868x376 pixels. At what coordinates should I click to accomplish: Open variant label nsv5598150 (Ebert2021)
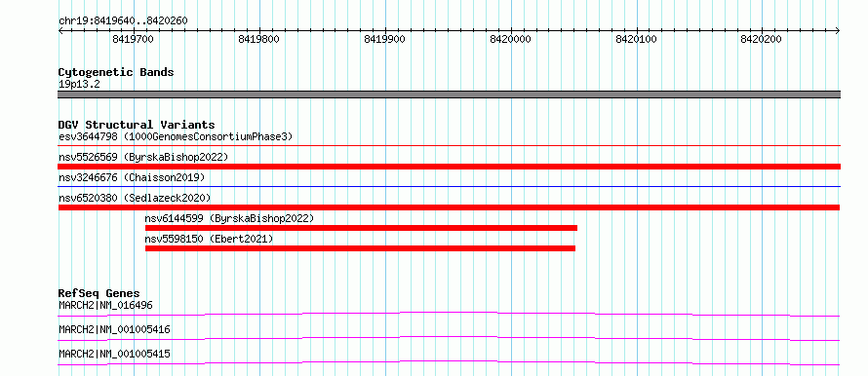[x=210, y=239]
